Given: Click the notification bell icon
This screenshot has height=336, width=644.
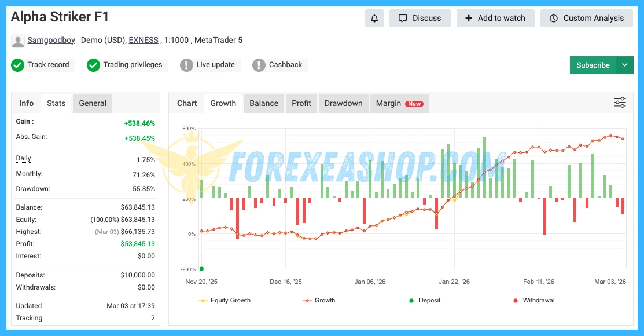Looking at the screenshot, I should (374, 18).
